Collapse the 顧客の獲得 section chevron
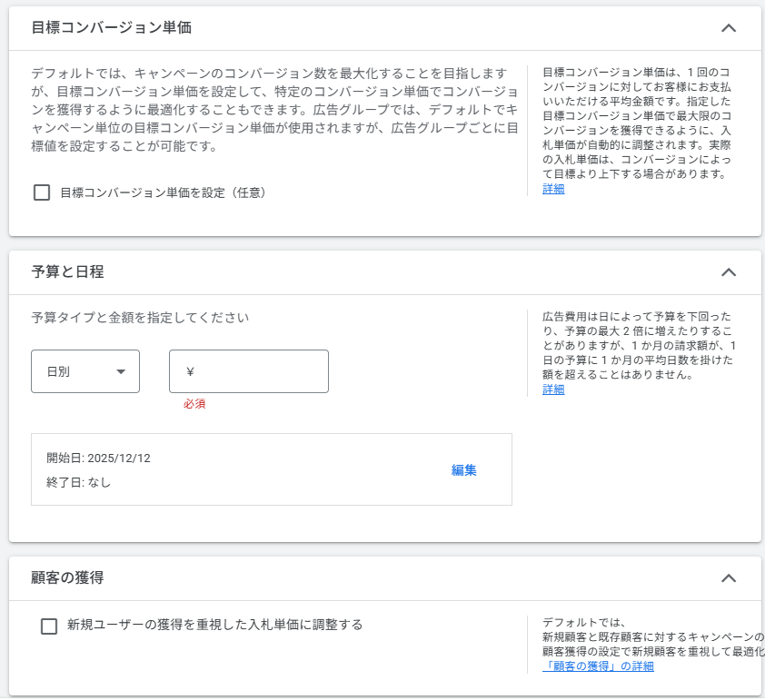The height and width of the screenshot is (700, 765). (x=728, y=578)
